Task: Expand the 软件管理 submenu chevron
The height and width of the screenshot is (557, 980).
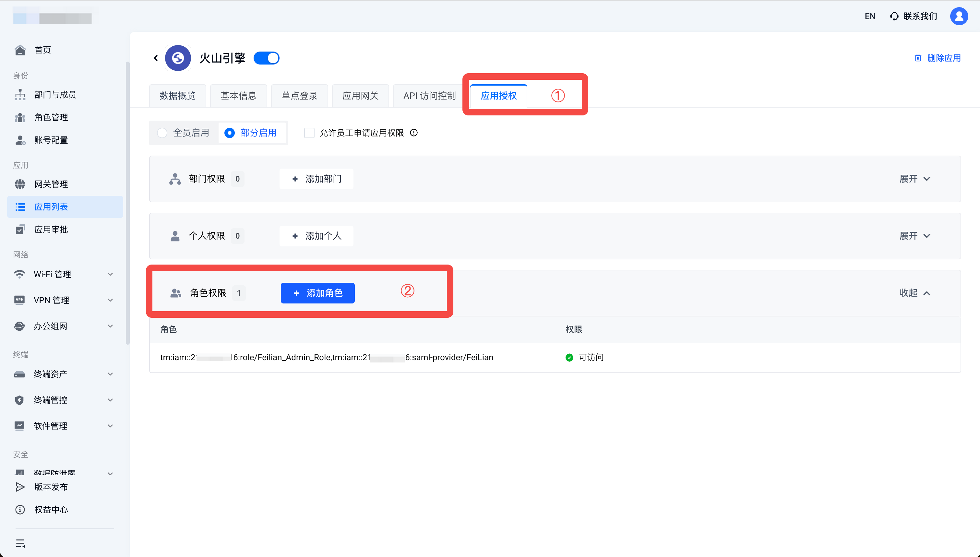Action: [x=110, y=426]
